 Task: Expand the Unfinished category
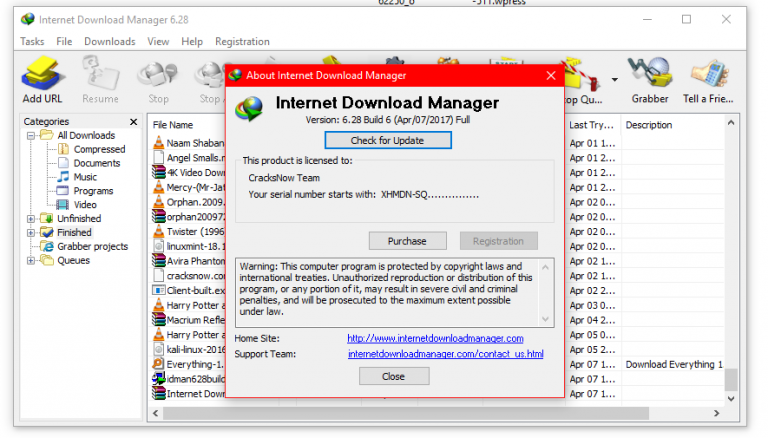31,219
